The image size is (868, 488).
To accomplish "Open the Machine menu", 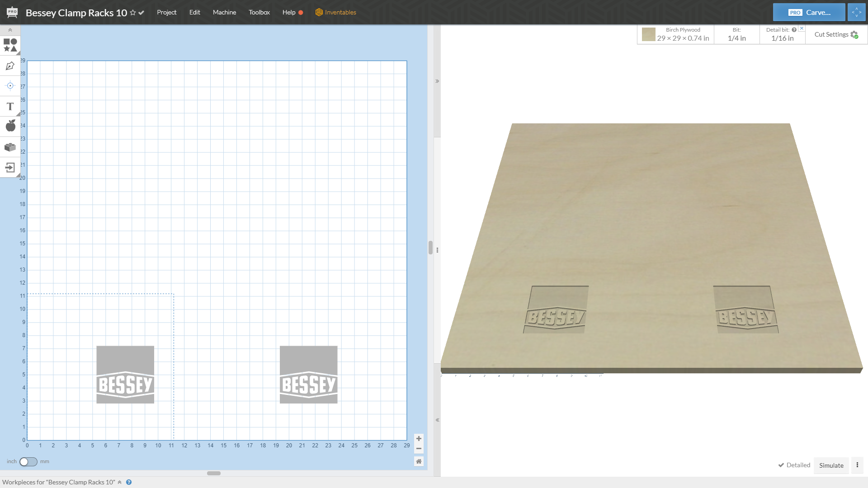I will [224, 12].
